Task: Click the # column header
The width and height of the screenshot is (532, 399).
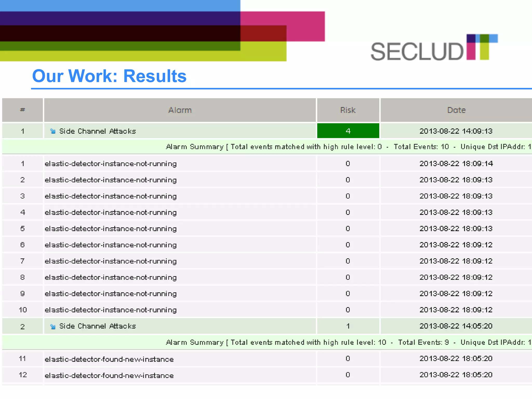Action: click(23, 110)
